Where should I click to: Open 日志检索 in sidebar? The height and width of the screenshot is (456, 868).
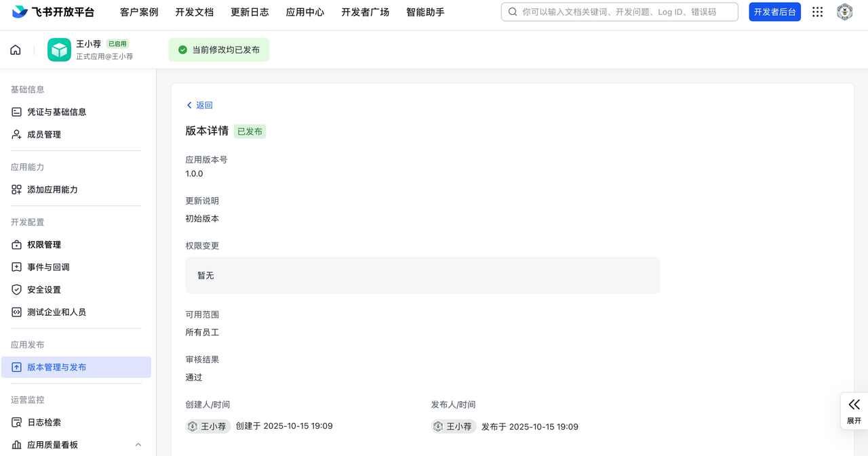click(x=44, y=422)
